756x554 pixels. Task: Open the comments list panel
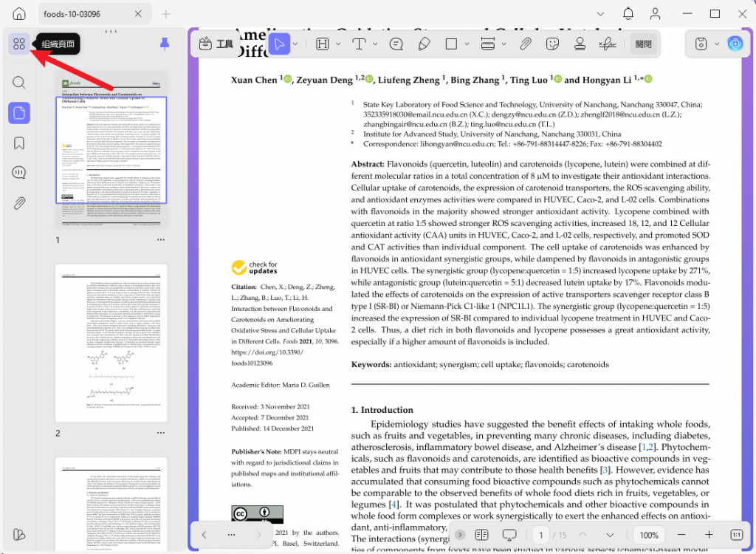click(x=19, y=173)
